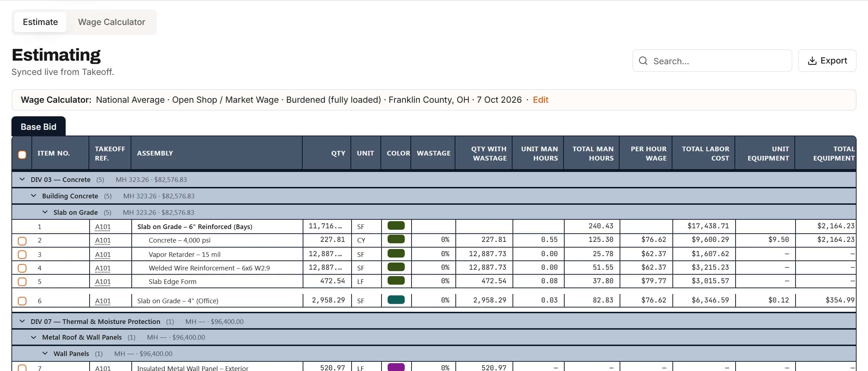Click the search magnifier icon
The width and height of the screenshot is (868, 371).
643,61
